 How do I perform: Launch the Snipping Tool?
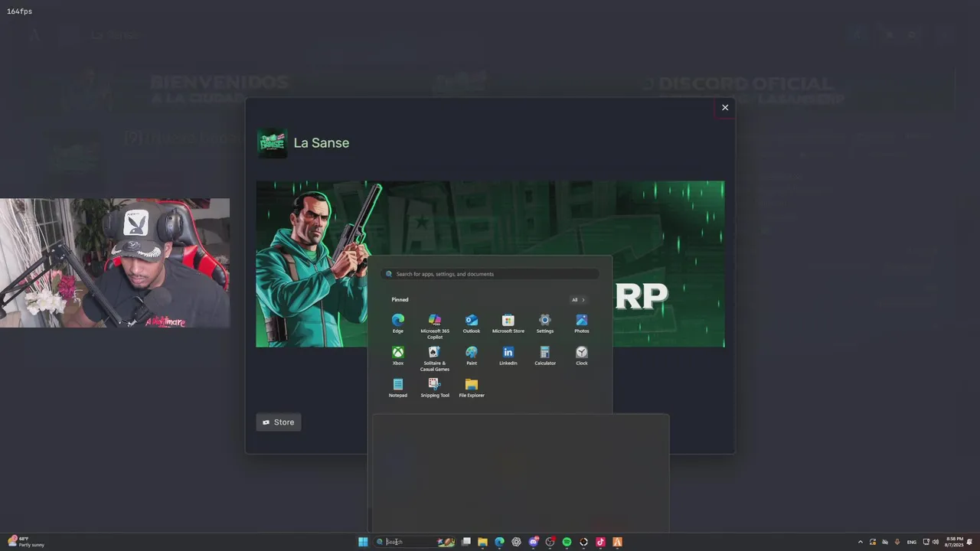click(x=435, y=388)
